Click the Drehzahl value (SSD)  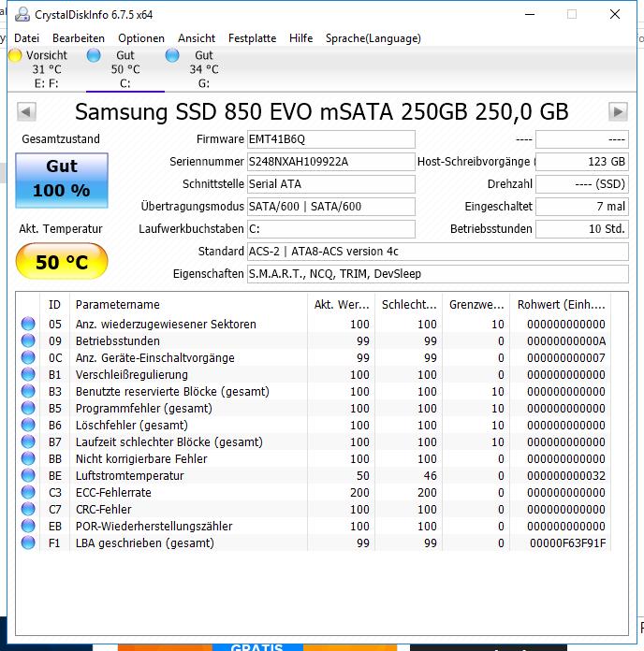[x=582, y=184]
